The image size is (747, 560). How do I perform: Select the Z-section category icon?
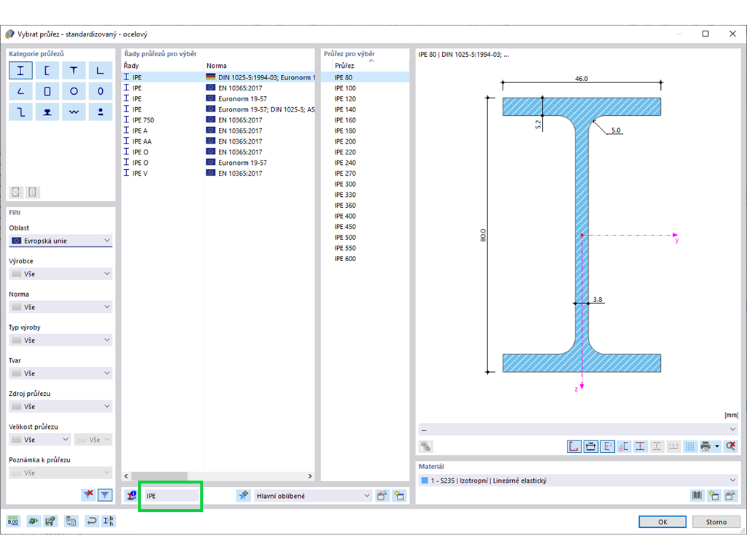pyautogui.click(x=20, y=112)
